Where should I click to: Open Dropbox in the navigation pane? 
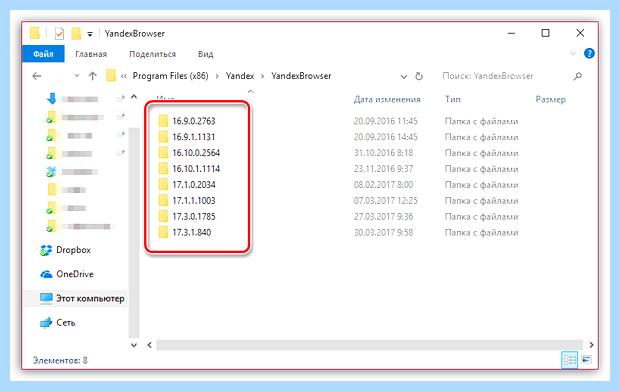pyautogui.click(x=74, y=250)
